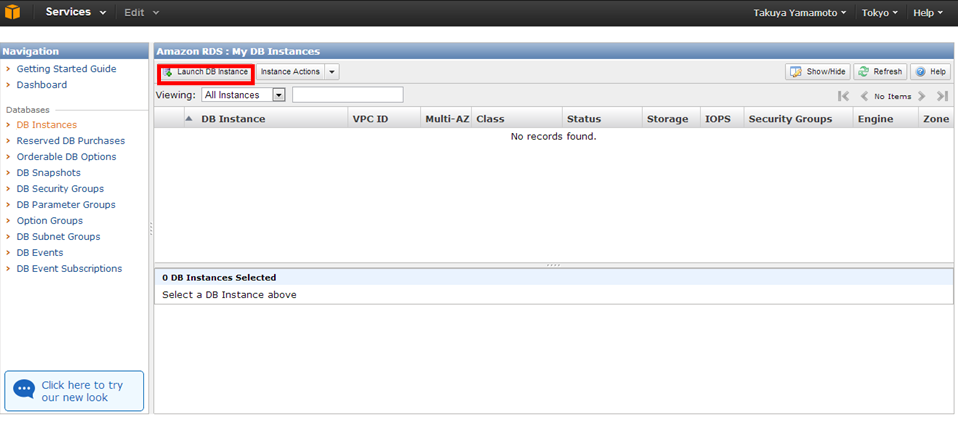Go to next page of results

click(x=922, y=96)
